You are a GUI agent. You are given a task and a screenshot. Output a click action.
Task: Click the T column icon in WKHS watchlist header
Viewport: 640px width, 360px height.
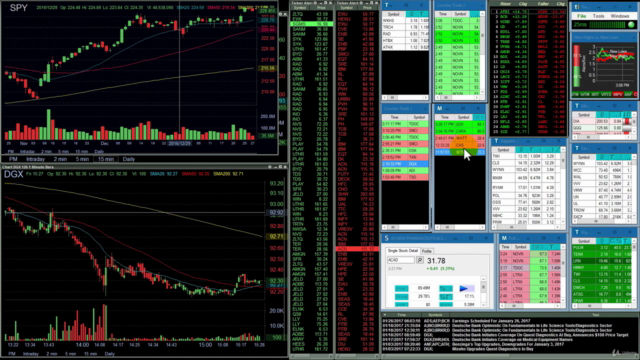[422, 14]
